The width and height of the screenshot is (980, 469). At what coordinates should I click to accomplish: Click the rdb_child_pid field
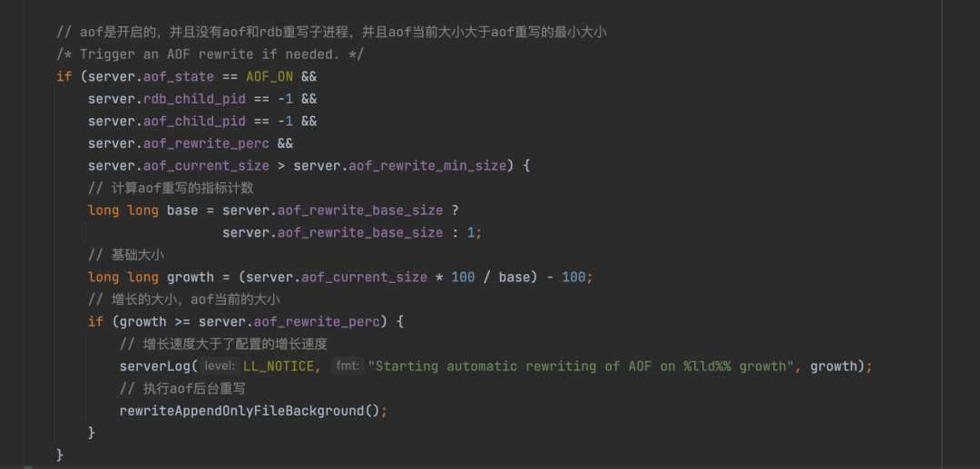click(x=194, y=99)
